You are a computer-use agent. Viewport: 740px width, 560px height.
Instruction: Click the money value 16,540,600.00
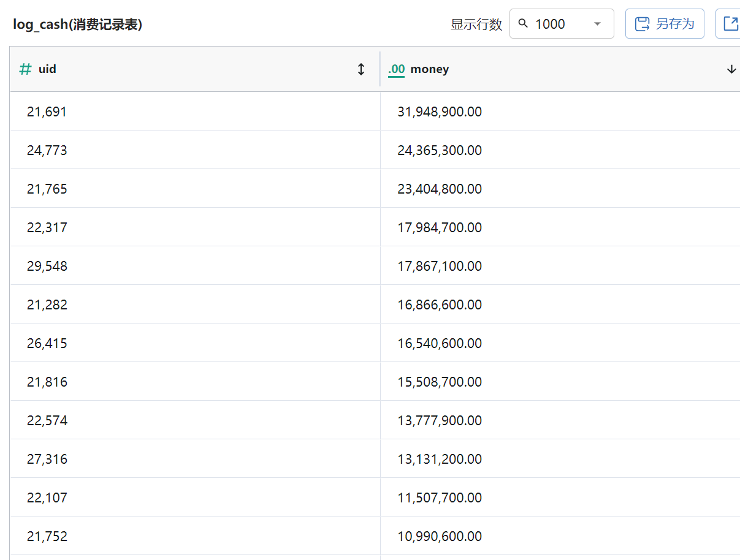point(440,343)
